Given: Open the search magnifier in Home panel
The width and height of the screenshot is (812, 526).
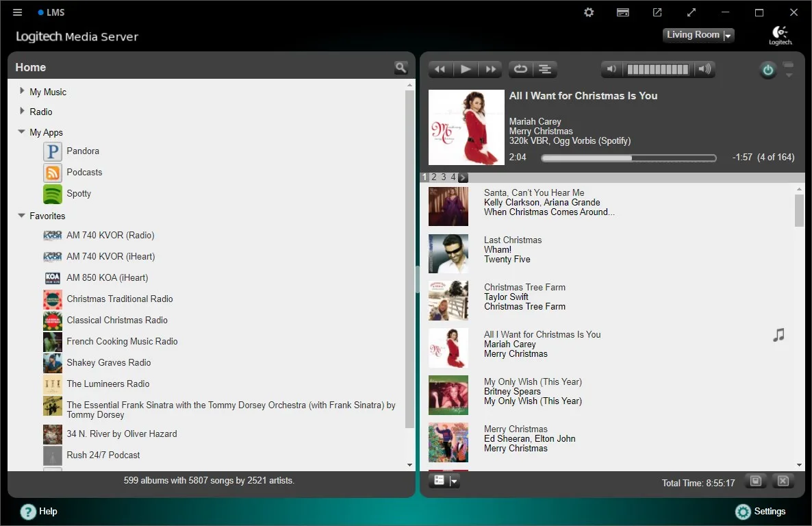Looking at the screenshot, I should coord(401,67).
